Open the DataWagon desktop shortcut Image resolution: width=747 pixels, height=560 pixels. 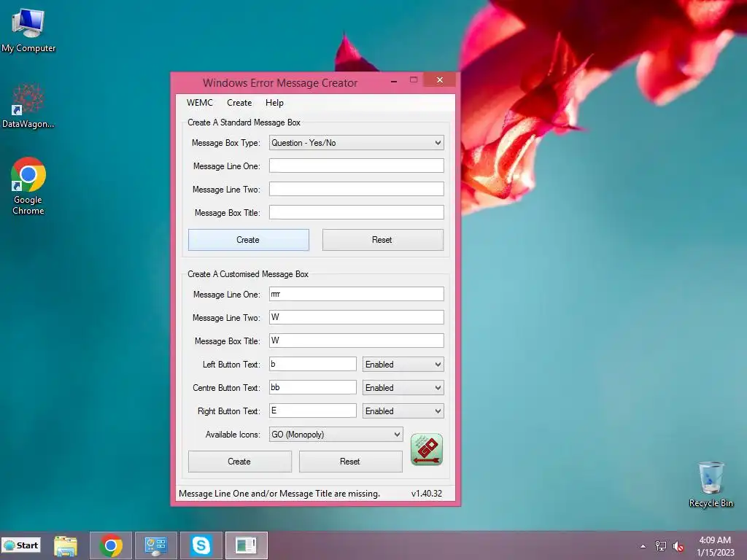(x=28, y=106)
